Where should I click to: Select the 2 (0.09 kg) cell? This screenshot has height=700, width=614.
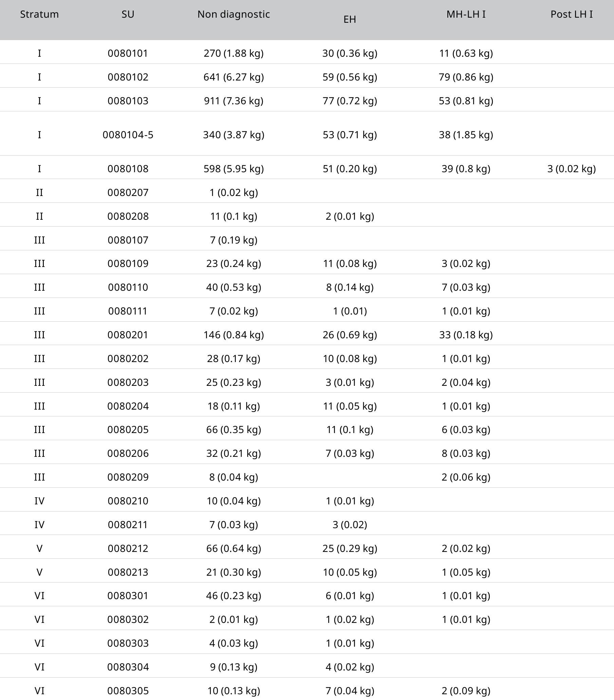(466, 691)
